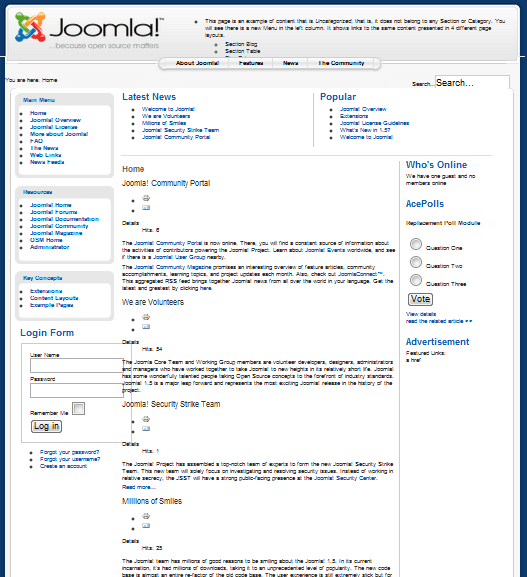Viewport: 527px width, 577px height.
Task: Focus the Password field
Action: pyautogui.click(x=77, y=390)
